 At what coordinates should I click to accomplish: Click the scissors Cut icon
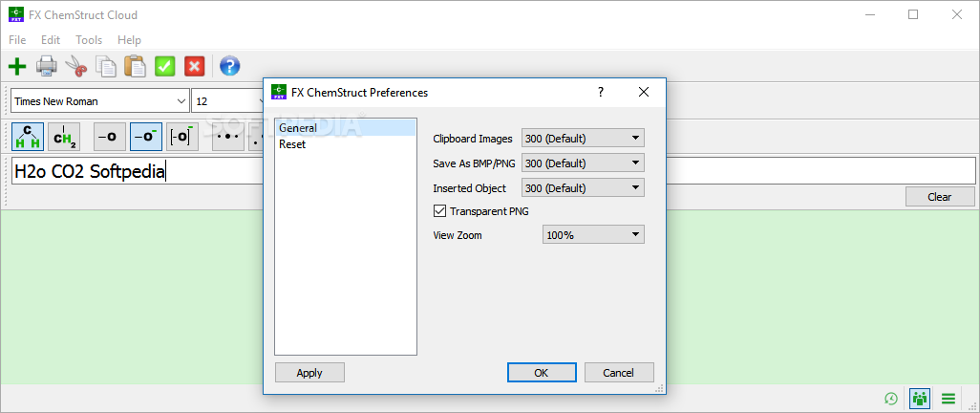click(x=76, y=66)
